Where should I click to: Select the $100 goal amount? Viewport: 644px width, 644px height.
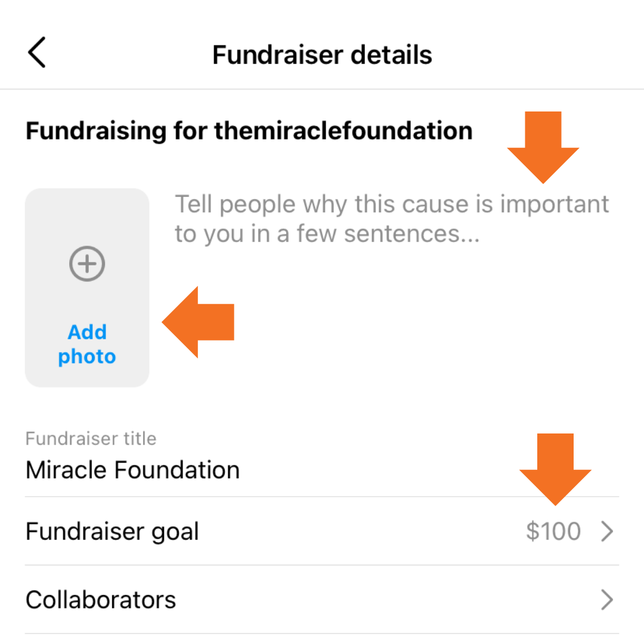tap(553, 531)
